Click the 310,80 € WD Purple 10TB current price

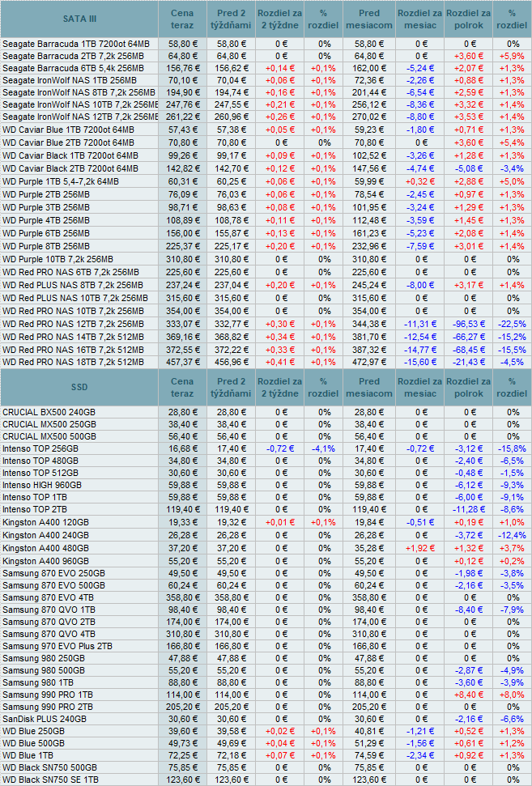point(182,260)
